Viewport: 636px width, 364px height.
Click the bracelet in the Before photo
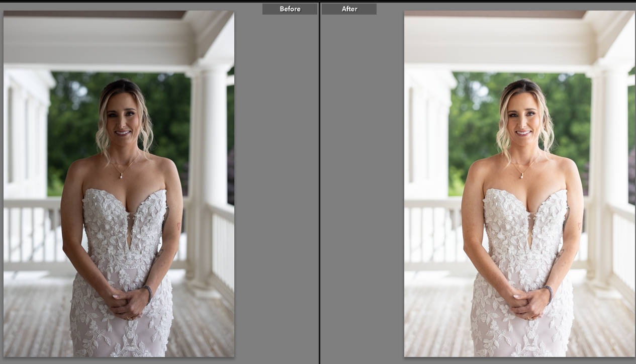click(x=147, y=293)
